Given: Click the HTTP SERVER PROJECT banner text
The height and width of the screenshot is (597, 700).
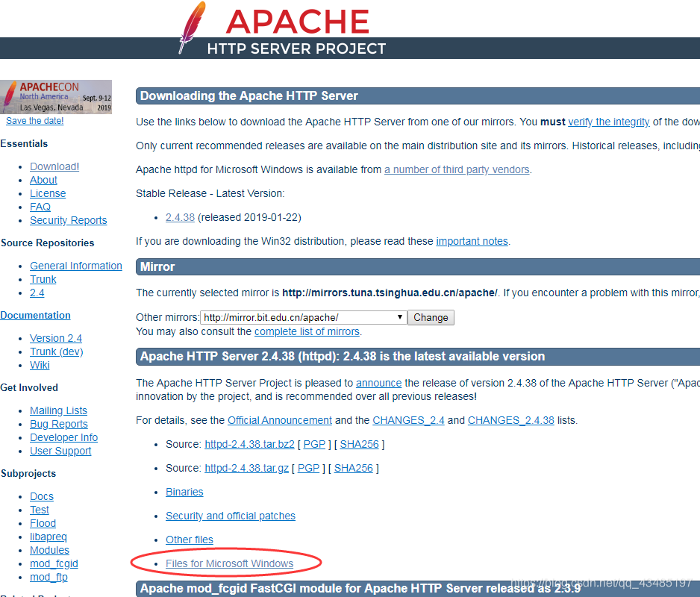Looking at the screenshot, I should 296,49.
